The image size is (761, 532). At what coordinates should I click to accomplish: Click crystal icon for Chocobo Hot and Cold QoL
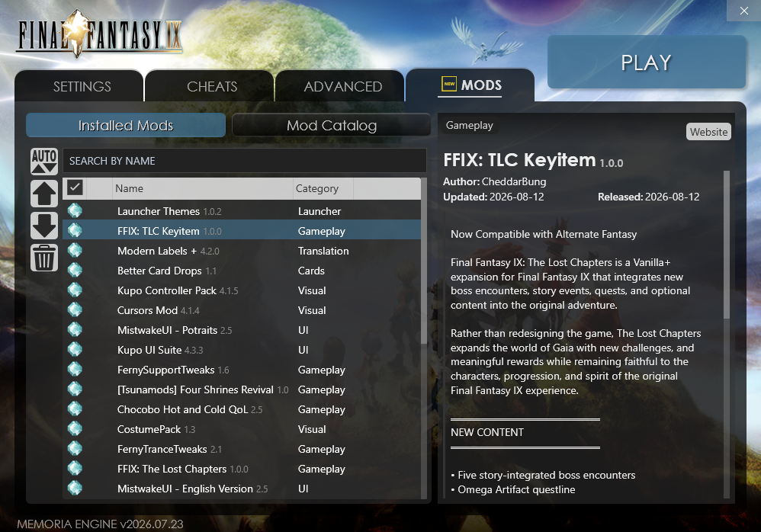point(75,409)
